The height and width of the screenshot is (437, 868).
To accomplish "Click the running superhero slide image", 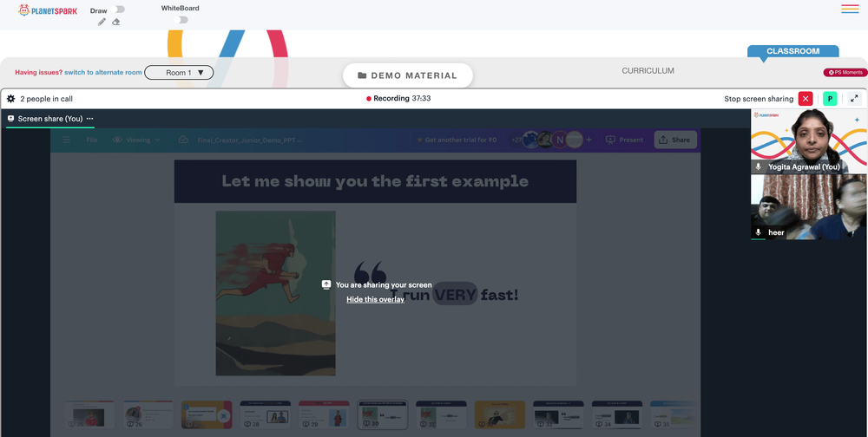I will click(276, 293).
